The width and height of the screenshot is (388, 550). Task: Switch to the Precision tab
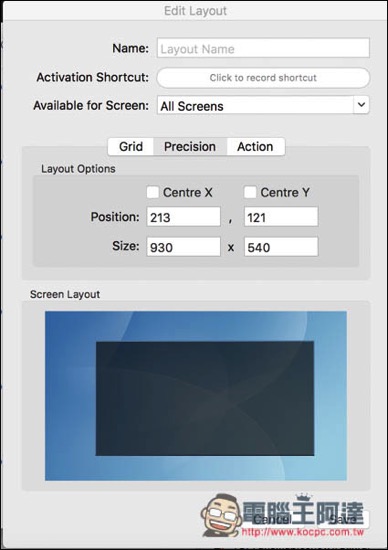[190, 146]
